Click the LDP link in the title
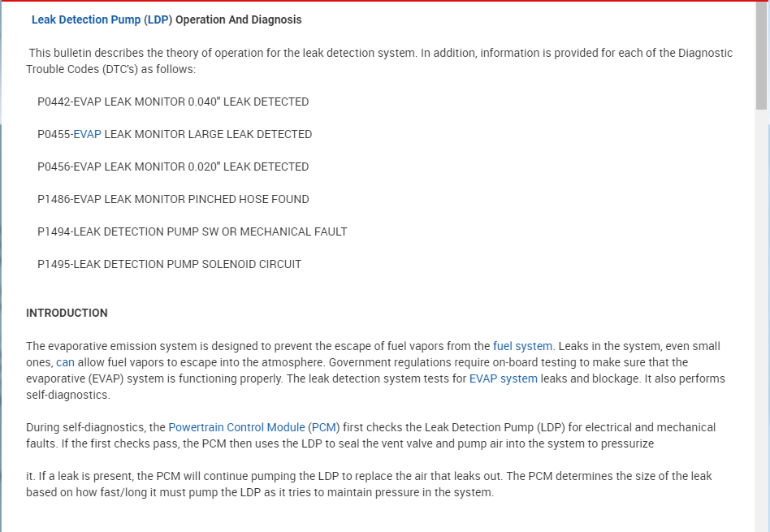 [x=158, y=19]
